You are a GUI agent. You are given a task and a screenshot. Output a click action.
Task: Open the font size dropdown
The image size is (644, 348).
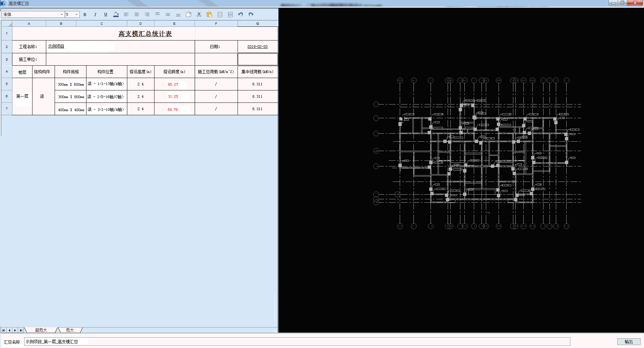coord(77,14)
